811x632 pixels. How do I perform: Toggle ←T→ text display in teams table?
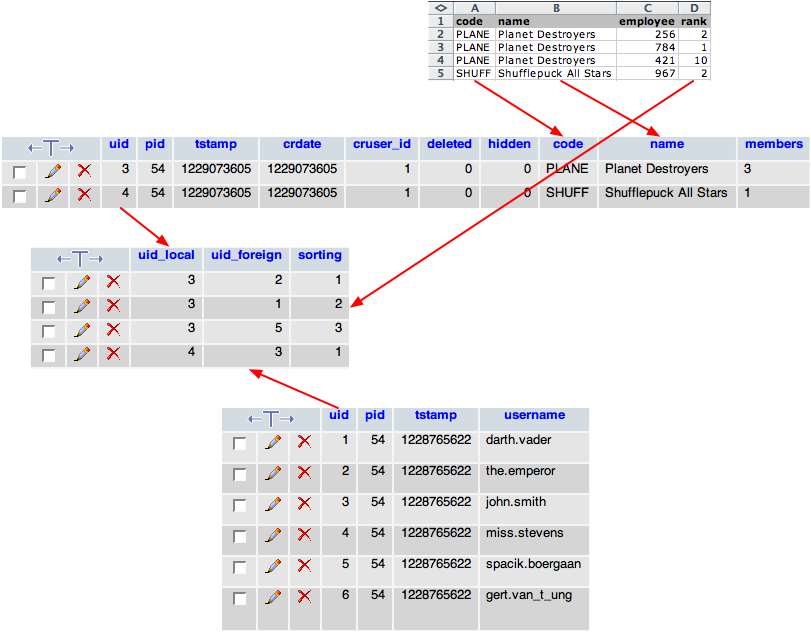click(51, 147)
